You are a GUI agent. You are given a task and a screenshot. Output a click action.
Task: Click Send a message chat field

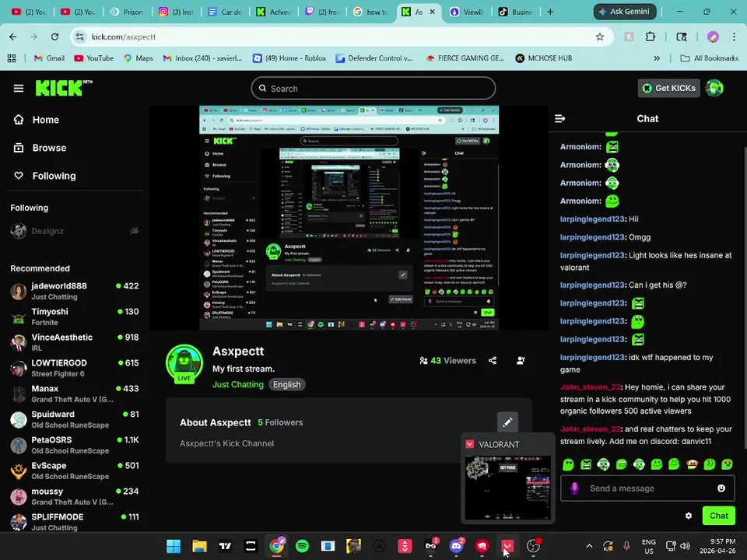(647, 488)
